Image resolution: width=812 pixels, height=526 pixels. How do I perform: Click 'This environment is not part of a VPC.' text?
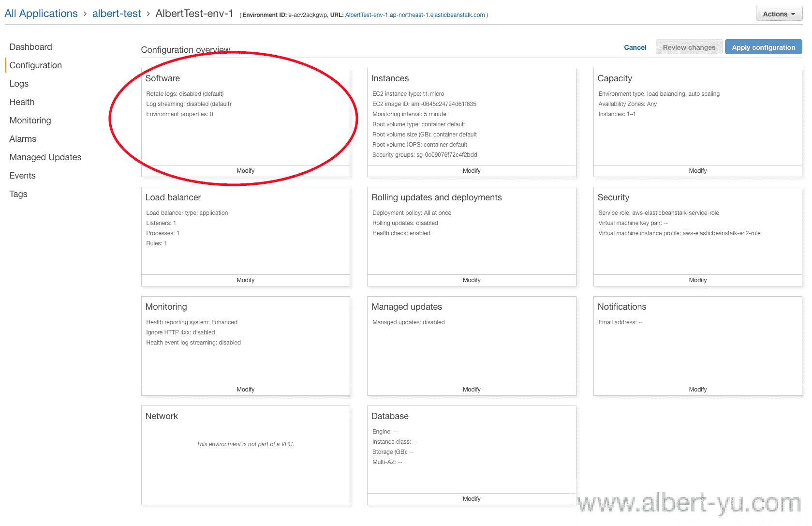pos(245,444)
